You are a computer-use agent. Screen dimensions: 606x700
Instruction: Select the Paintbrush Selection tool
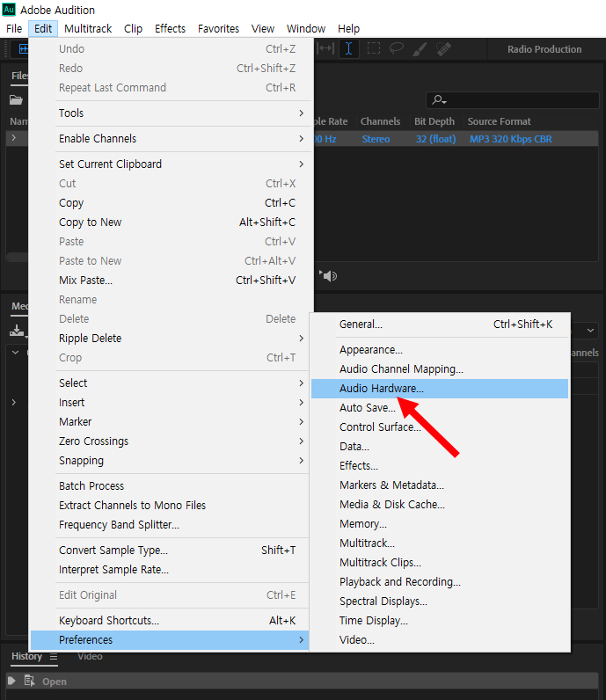(420, 48)
